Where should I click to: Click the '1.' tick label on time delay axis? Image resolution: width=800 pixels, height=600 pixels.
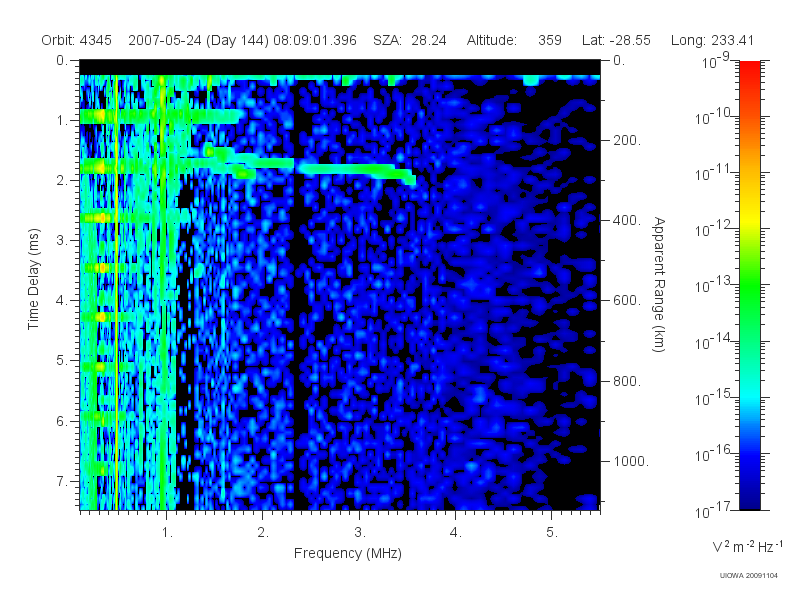click(62, 120)
